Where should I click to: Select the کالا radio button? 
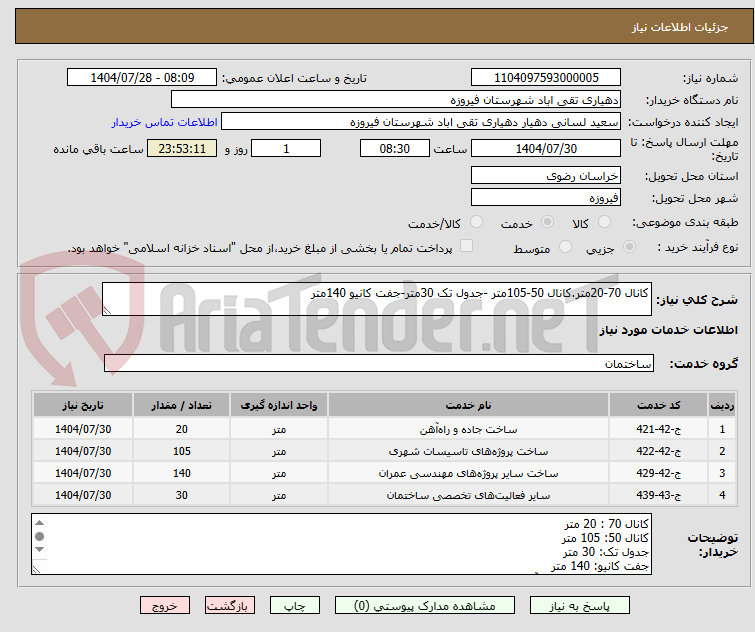click(x=604, y=222)
